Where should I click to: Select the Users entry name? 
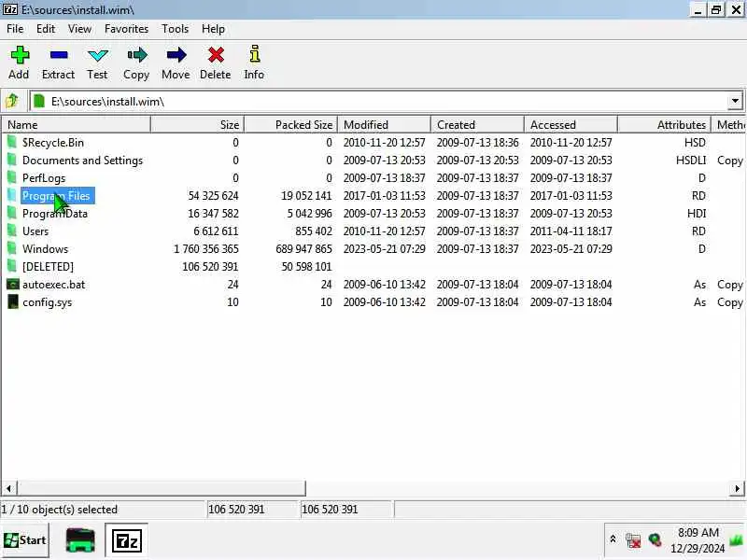tap(35, 231)
